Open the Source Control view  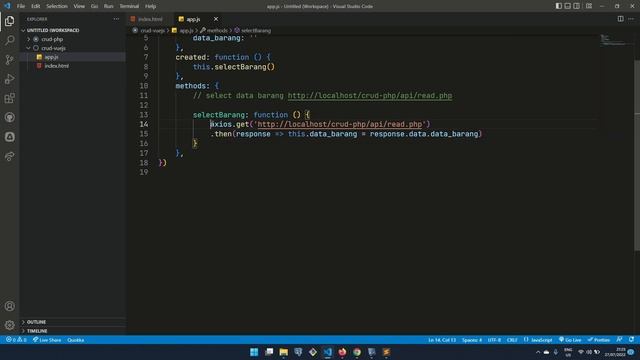9,60
